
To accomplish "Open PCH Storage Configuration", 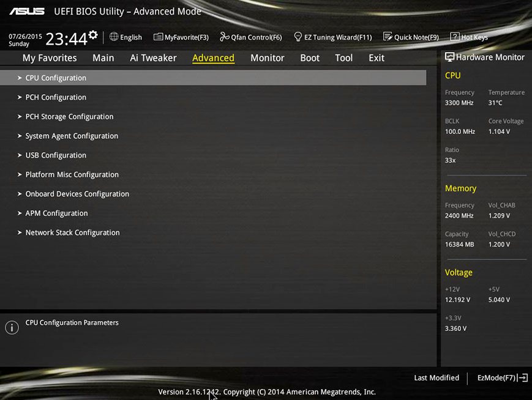I will pos(69,116).
